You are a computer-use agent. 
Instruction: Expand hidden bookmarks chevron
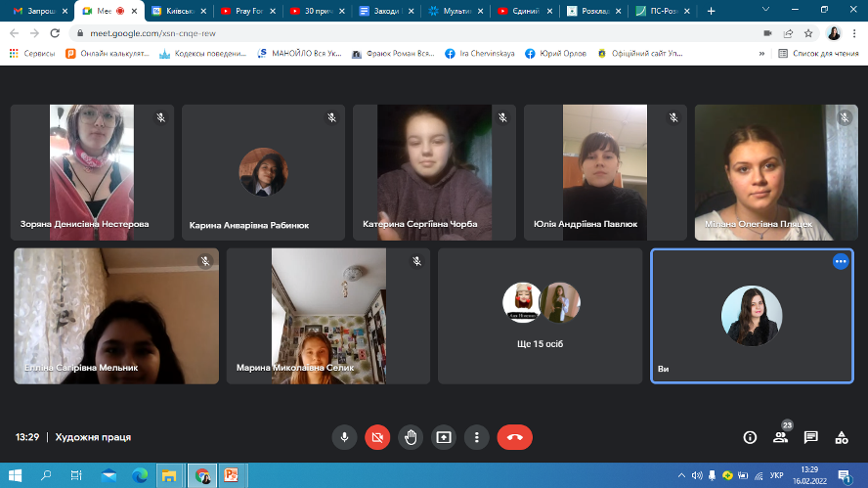(x=761, y=53)
